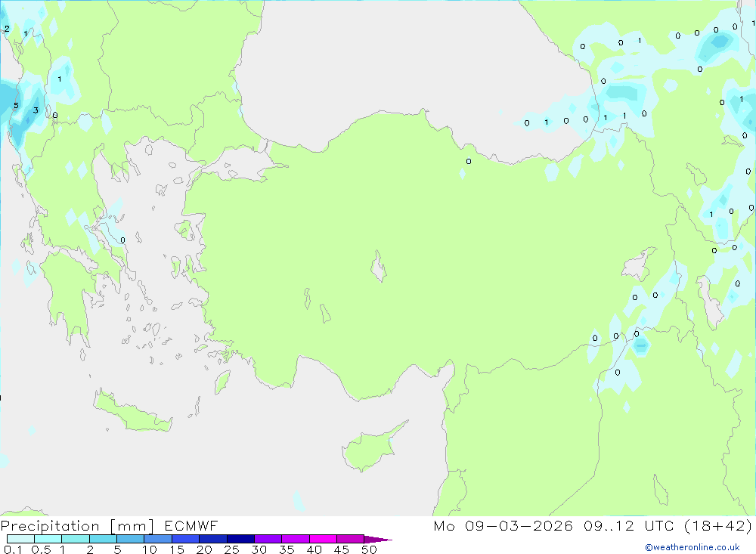The width and height of the screenshot is (756, 554).
Task: Click the "20" legend scale label
Action: pyautogui.click(x=204, y=549)
